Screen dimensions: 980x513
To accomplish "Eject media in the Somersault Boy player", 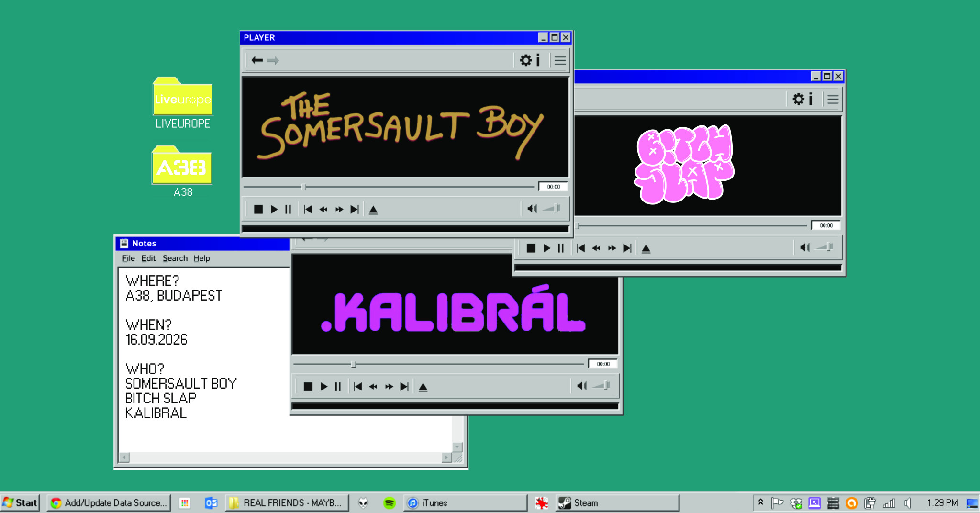I will point(374,210).
